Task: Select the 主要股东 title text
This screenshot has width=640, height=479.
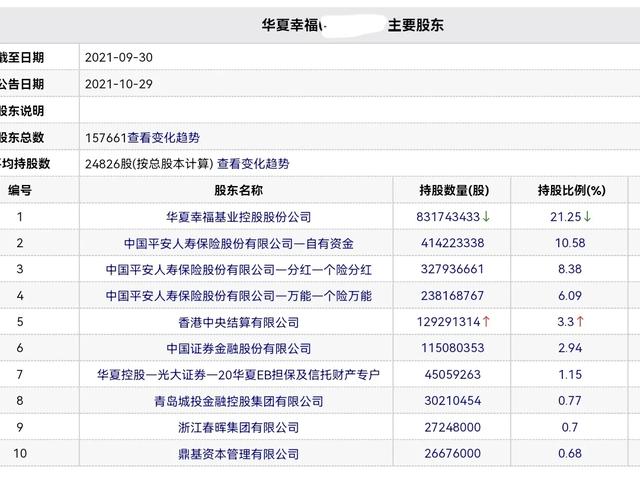Action: (416, 25)
